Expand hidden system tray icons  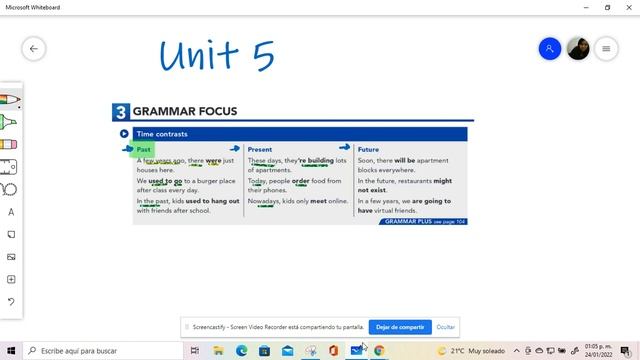[516, 351]
